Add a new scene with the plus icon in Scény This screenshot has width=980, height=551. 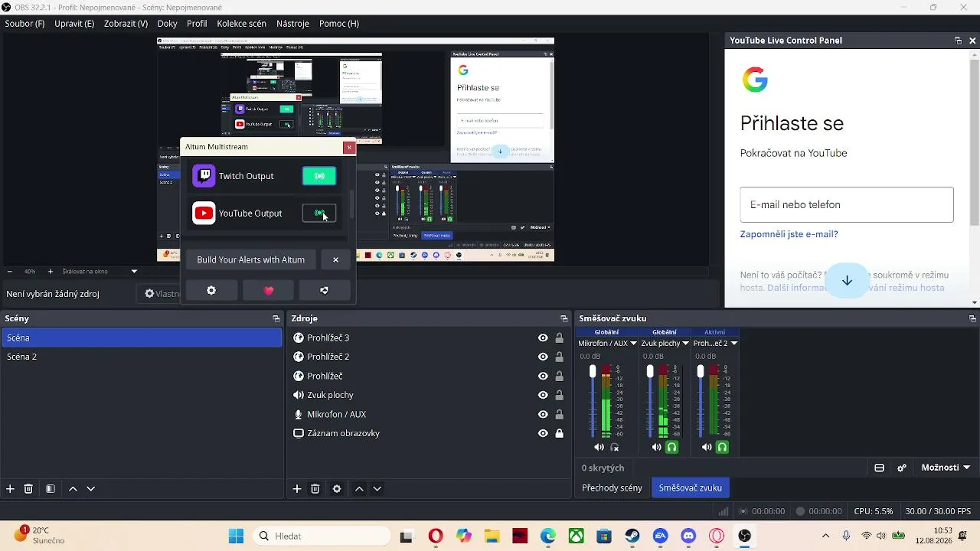pyautogui.click(x=10, y=489)
